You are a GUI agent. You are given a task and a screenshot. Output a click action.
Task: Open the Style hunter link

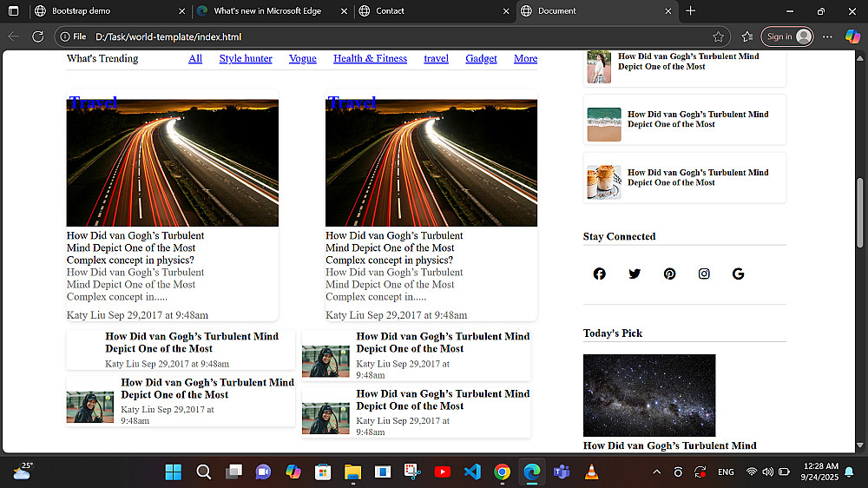click(246, 59)
